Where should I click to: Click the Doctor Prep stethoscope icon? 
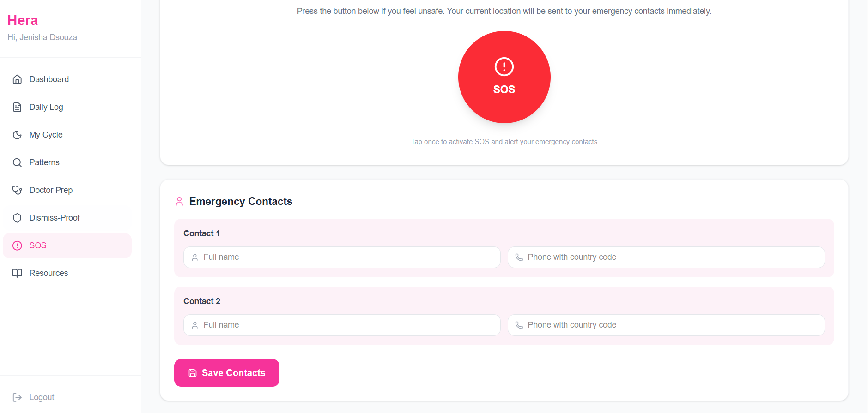pos(17,190)
